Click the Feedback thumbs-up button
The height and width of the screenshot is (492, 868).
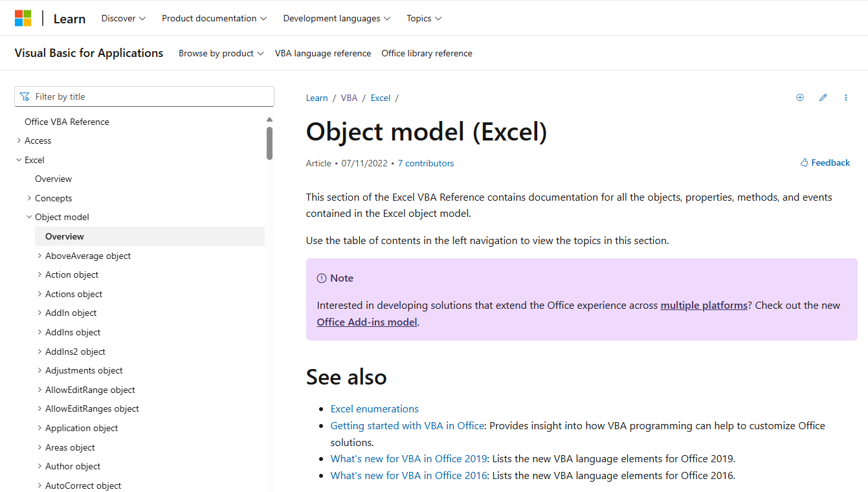[x=825, y=162]
